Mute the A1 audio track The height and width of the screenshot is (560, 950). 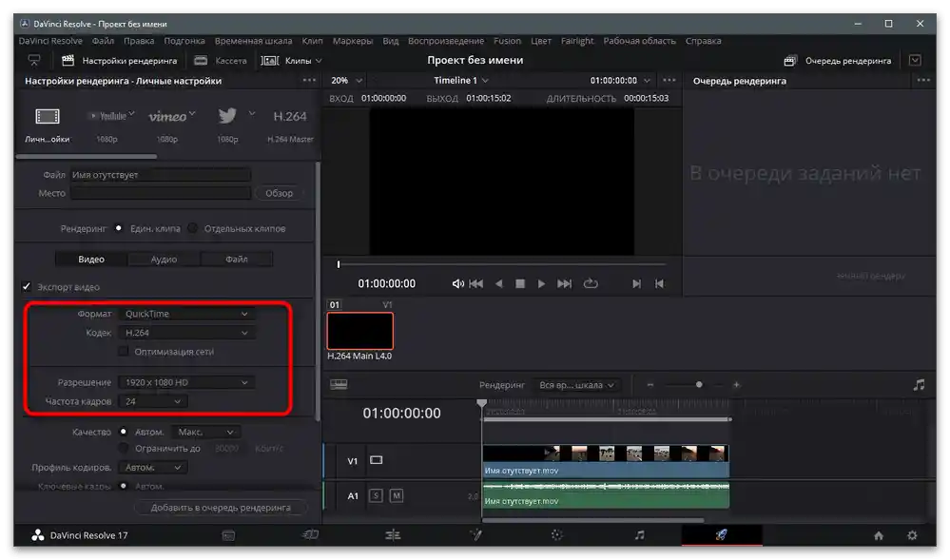(x=397, y=495)
